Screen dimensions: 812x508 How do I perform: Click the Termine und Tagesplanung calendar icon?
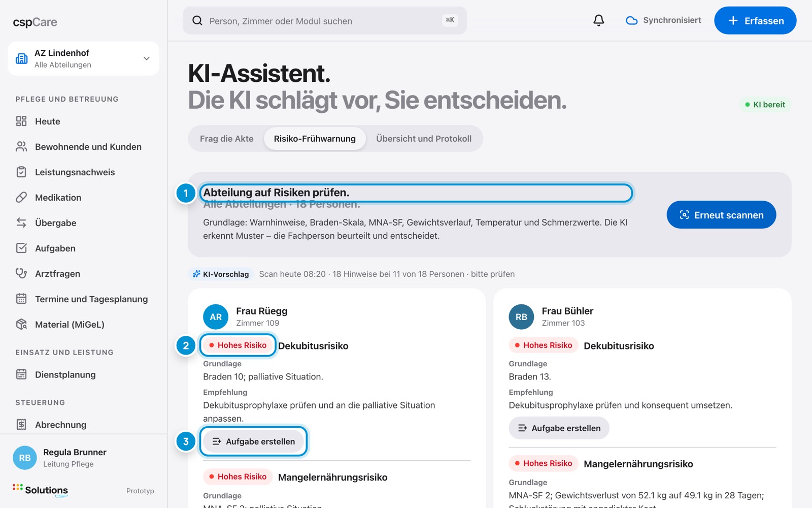click(21, 299)
